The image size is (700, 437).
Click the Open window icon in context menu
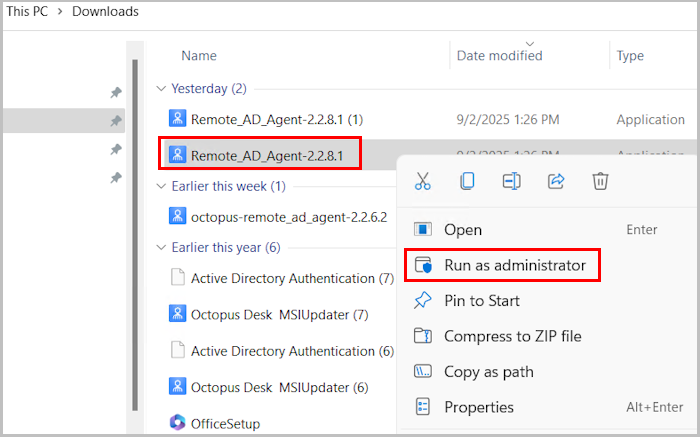click(422, 229)
